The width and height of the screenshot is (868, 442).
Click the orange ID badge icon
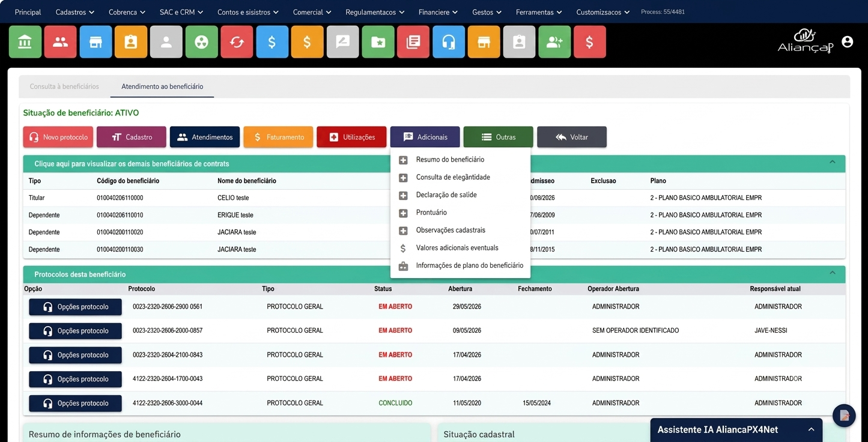pyautogui.click(x=131, y=42)
